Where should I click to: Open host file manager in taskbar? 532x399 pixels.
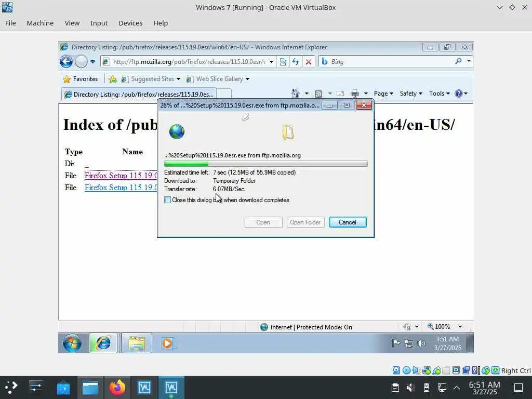(x=90, y=388)
